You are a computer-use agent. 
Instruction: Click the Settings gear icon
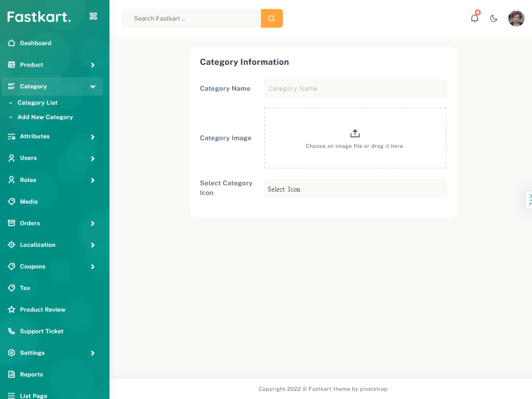click(12, 353)
